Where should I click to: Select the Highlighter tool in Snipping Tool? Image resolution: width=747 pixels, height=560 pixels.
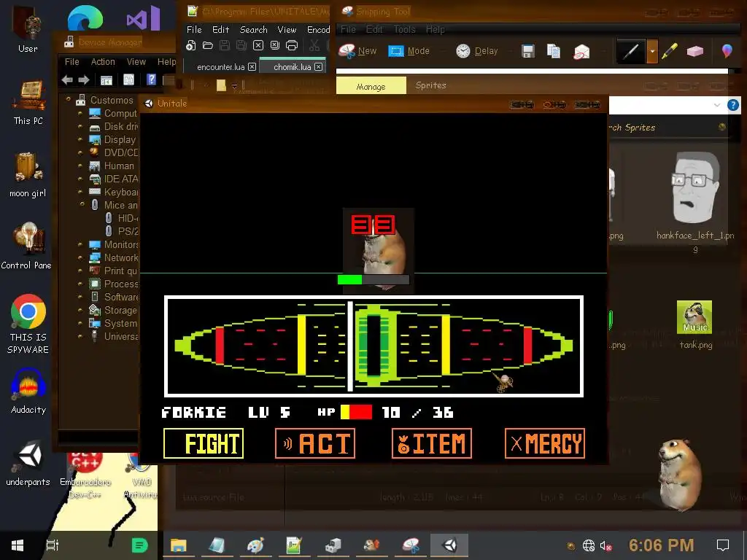(x=670, y=50)
